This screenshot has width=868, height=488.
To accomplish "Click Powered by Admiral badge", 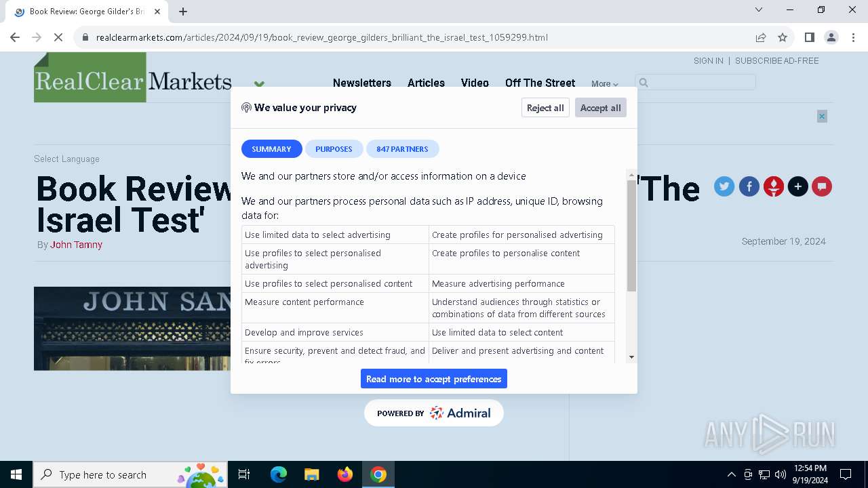I will point(434,413).
